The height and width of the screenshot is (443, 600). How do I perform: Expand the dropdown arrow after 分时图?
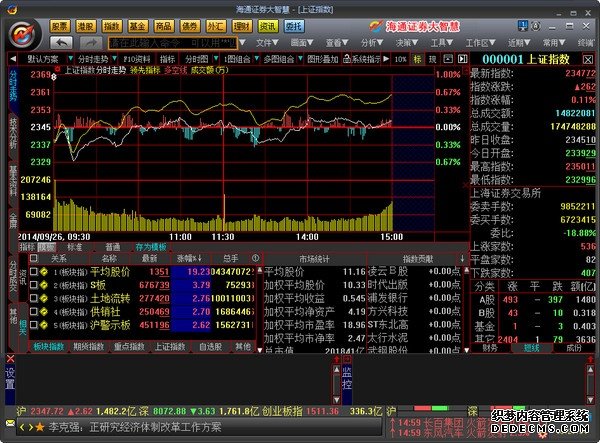coord(216,59)
